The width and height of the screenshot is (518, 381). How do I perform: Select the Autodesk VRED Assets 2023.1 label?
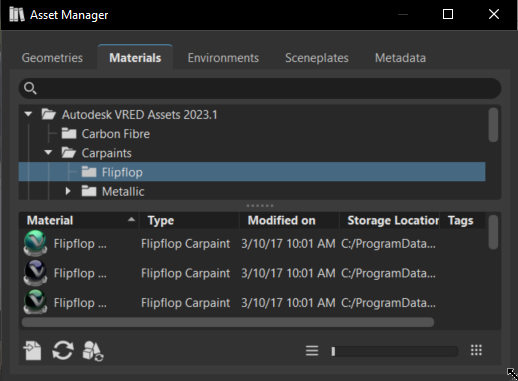pos(139,115)
